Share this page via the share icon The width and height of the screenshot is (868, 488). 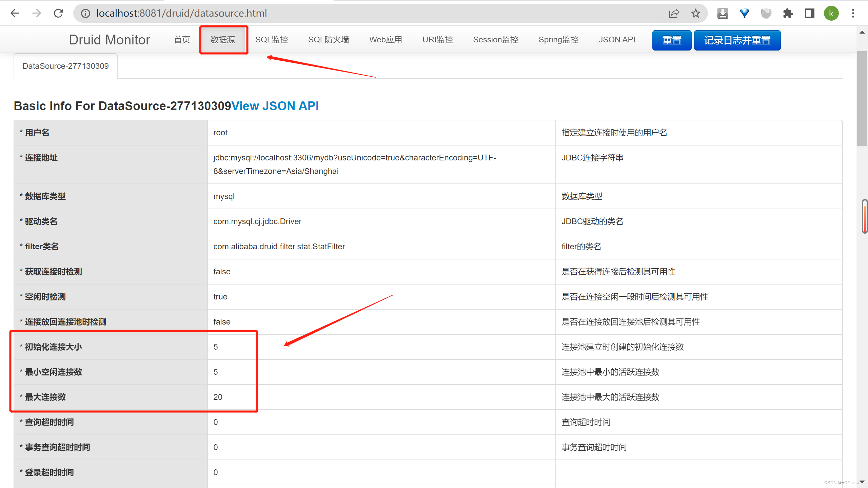(674, 13)
